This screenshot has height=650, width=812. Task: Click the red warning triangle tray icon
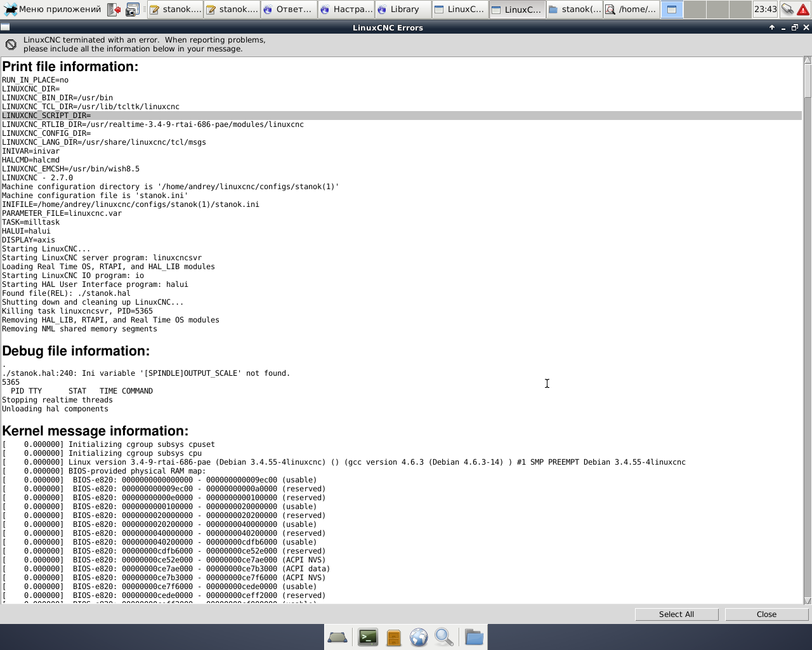click(x=803, y=10)
